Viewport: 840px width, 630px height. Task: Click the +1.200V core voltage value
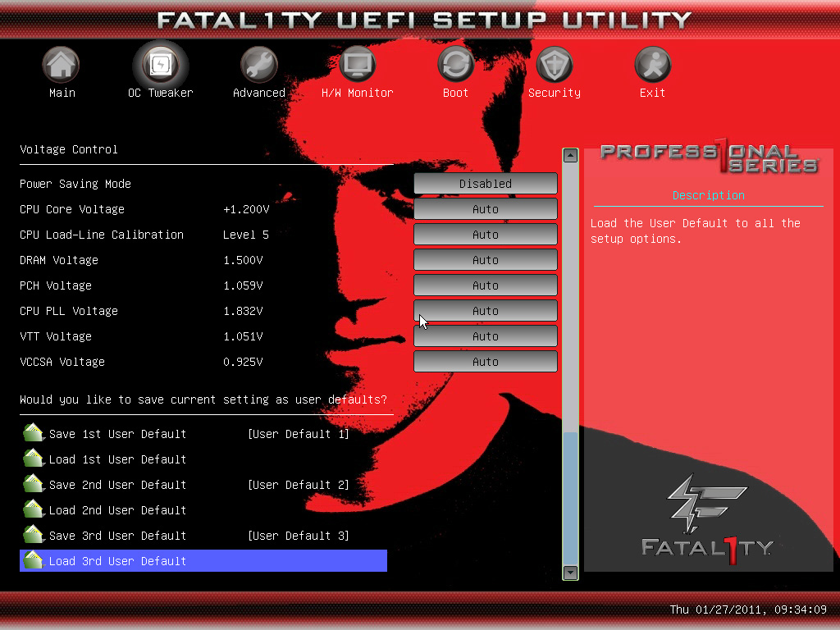246,209
